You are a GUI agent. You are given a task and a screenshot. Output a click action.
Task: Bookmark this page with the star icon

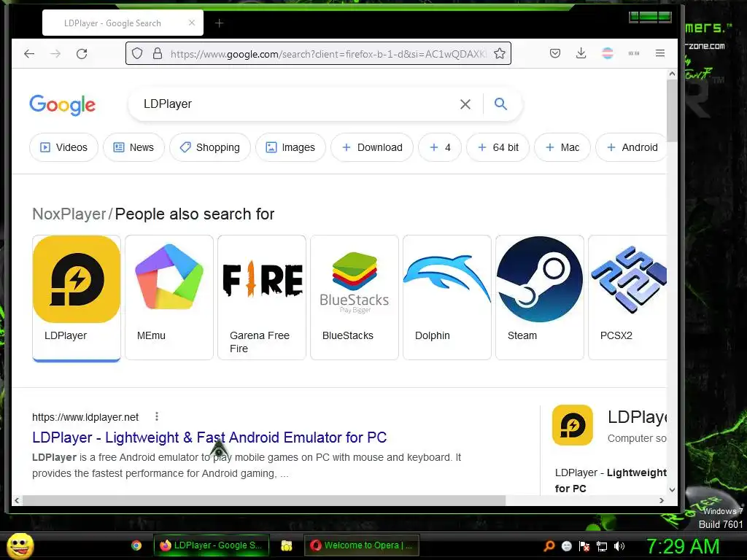(499, 53)
